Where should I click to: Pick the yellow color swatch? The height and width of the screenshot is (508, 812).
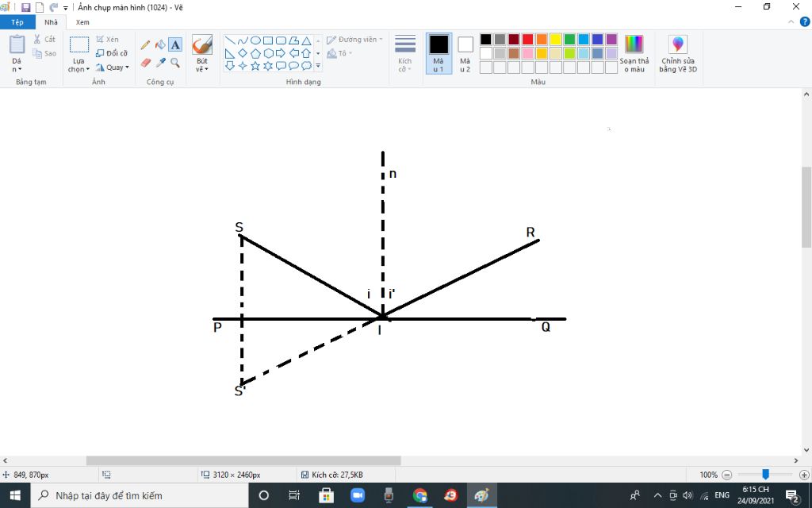(556, 40)
